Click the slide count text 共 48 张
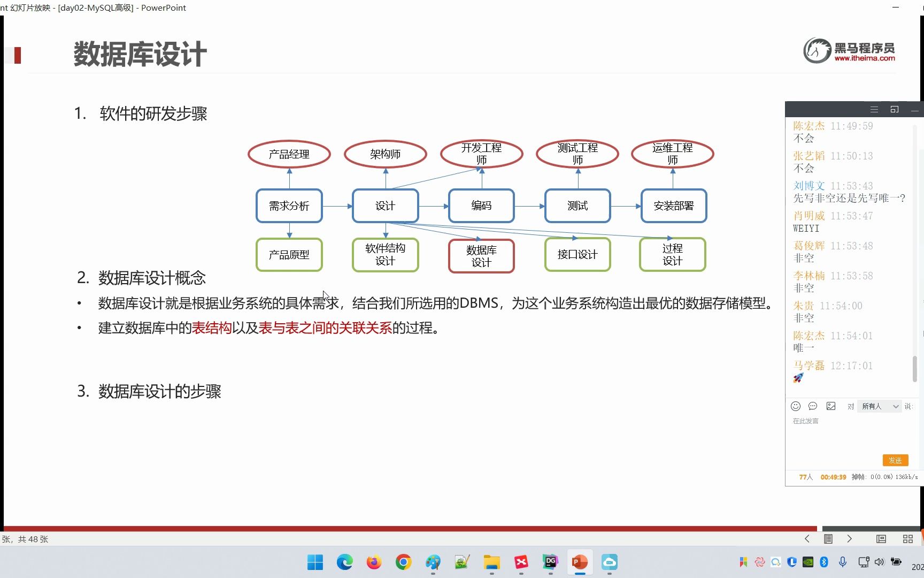 [x=33, y=539]
